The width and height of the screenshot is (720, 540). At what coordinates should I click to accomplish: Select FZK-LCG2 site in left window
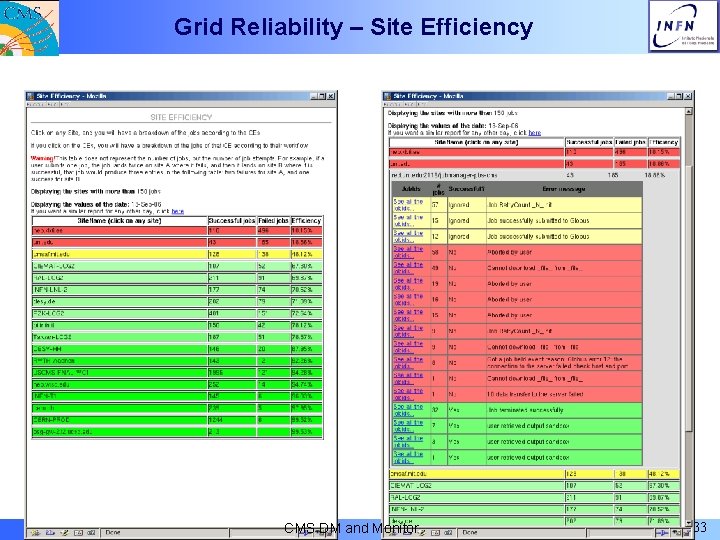coord(119,313)
